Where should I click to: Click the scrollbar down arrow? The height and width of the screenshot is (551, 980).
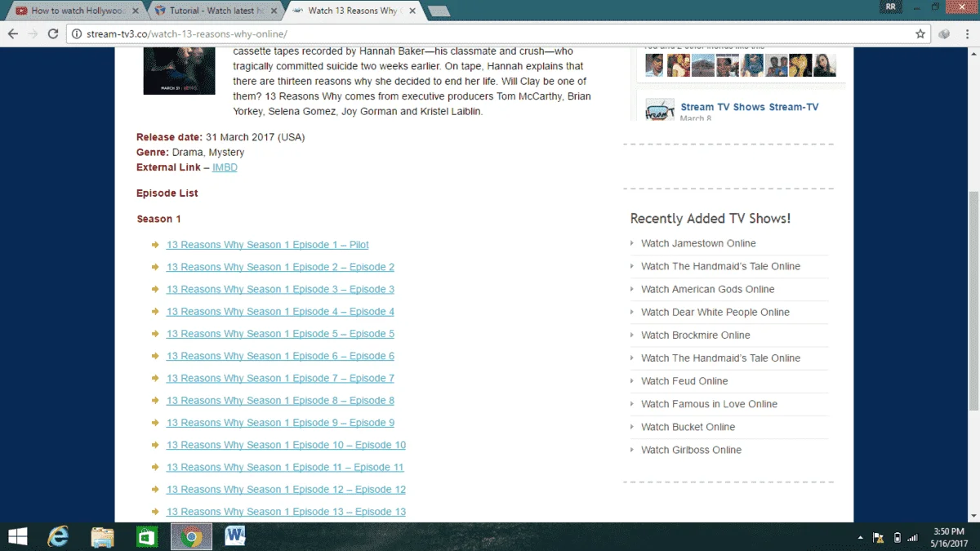click(973, 516)
